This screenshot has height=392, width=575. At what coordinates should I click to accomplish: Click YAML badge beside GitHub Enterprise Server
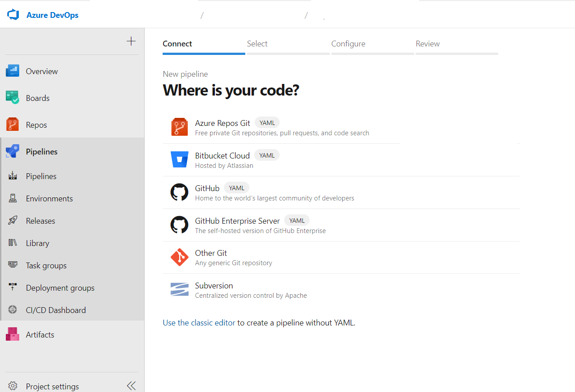pyautogui.click(x=297, y=221)
